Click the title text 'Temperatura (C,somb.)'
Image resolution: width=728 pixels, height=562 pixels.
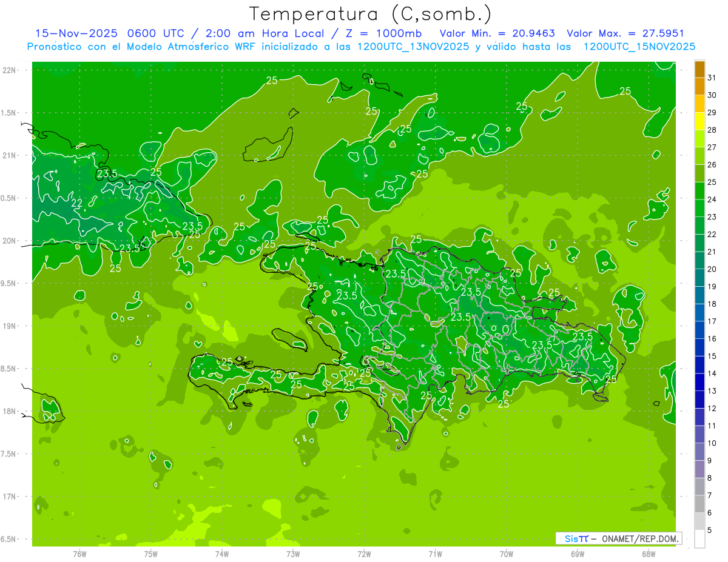[x=371, y=14]
